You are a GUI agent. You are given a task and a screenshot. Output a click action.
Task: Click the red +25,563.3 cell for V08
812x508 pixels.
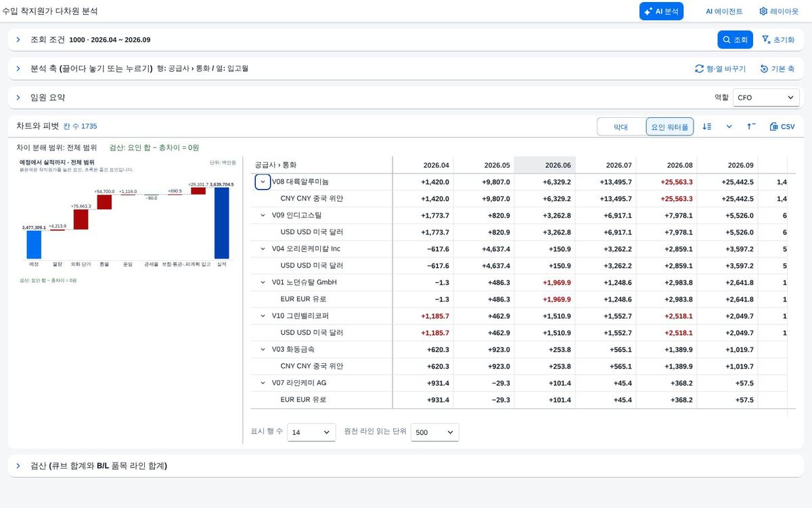(x=667, y=182)
